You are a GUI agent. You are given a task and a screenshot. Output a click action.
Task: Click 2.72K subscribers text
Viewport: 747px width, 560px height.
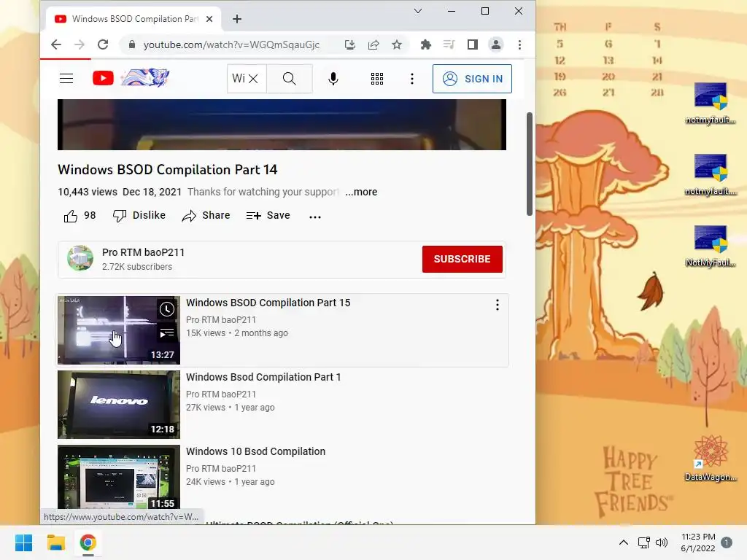click(136, 267)
